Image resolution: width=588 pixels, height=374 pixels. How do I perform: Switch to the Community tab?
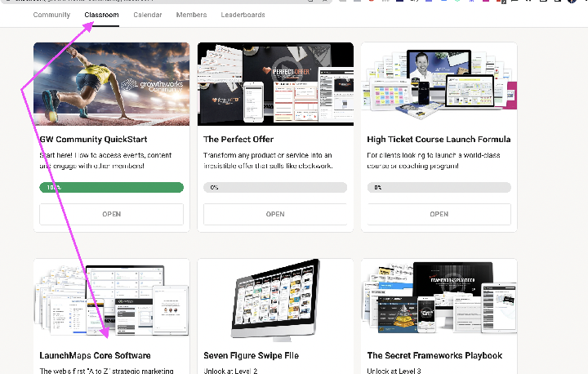tap(51, 15)
